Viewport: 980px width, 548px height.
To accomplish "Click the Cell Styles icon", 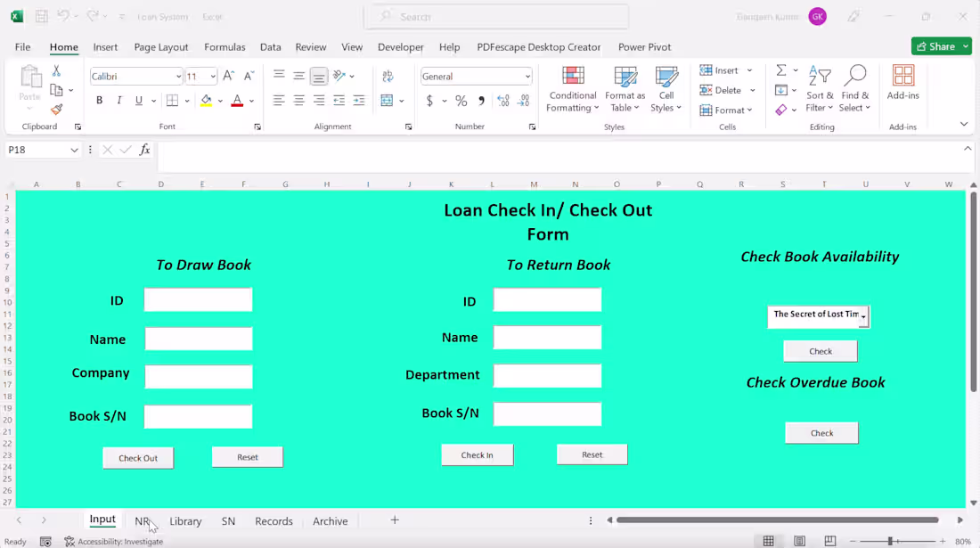I will 666,89.
